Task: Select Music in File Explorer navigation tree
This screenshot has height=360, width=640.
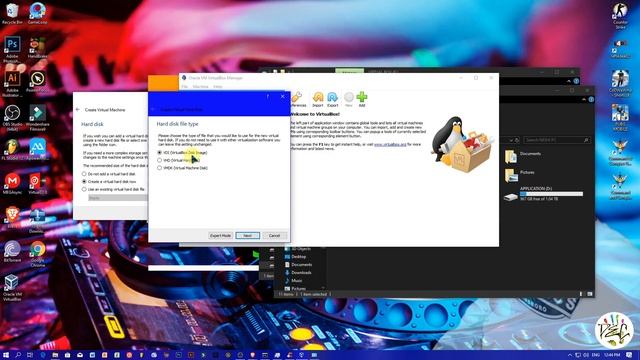Action: pos(293,280)
